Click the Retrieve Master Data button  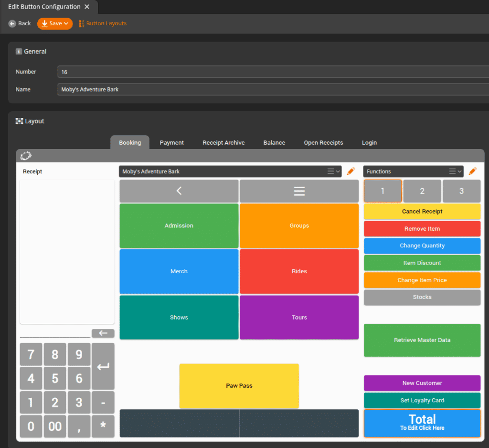click(422, 340)
